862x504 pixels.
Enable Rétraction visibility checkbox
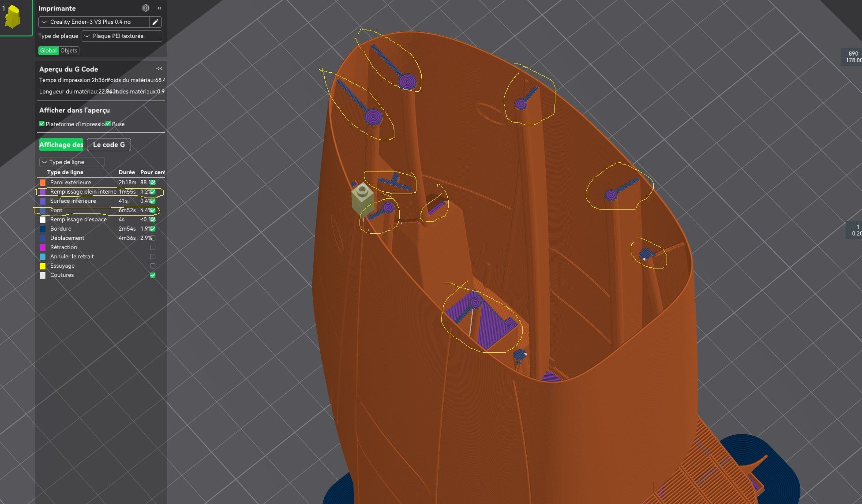point(153,247)
